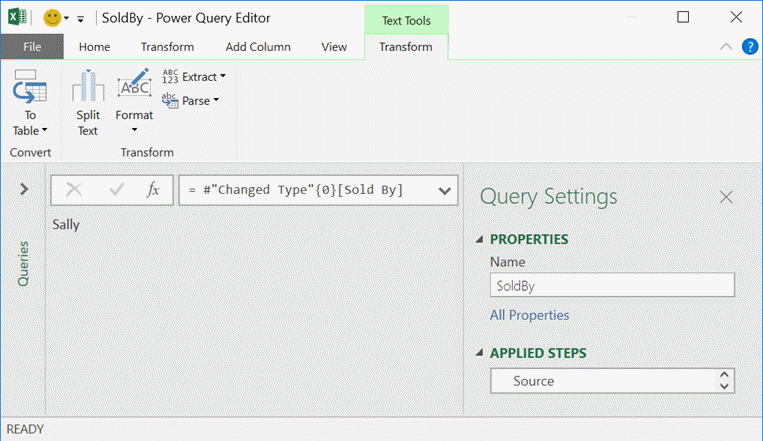Expand the formula bar dropdown arrow
The height and width of the screenshot is (441, 763).
tap(444, 190)
